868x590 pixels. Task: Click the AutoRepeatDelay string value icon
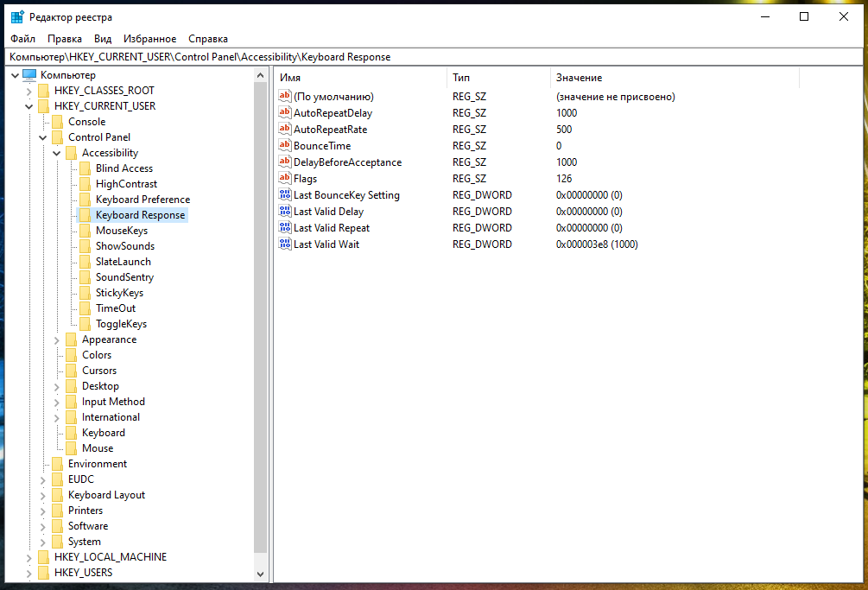[x=284, y=112]
